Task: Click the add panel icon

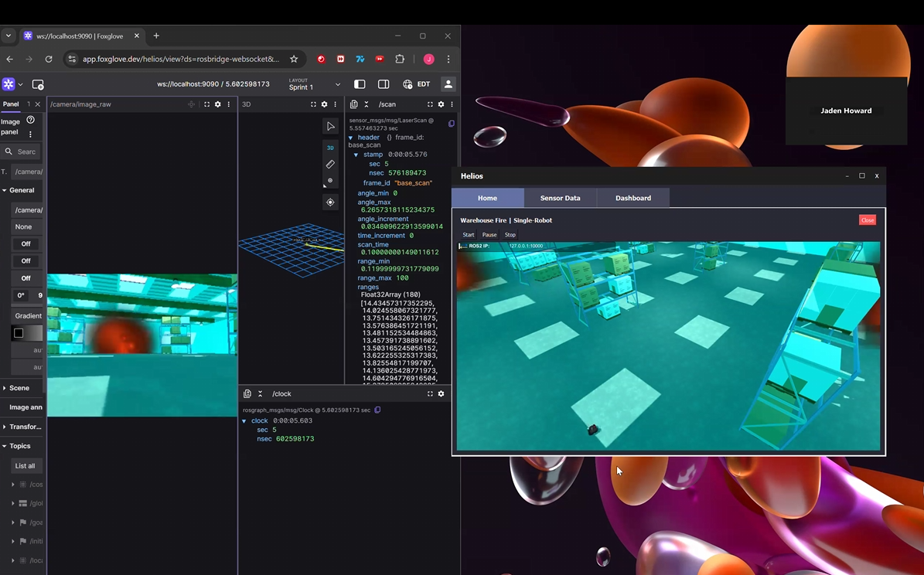Action: coord(38,85)
